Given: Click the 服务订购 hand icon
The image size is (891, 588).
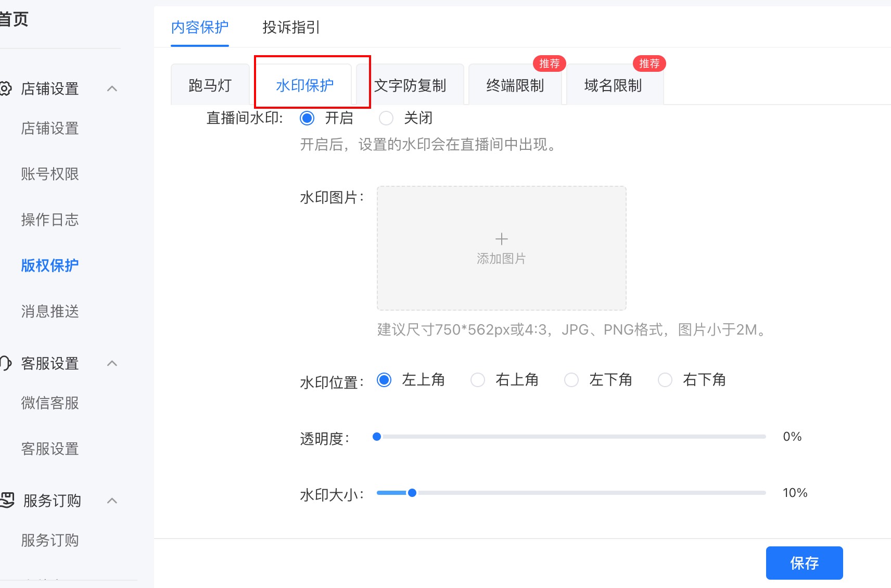Looking at the screenshot, I should click(7, 500).
